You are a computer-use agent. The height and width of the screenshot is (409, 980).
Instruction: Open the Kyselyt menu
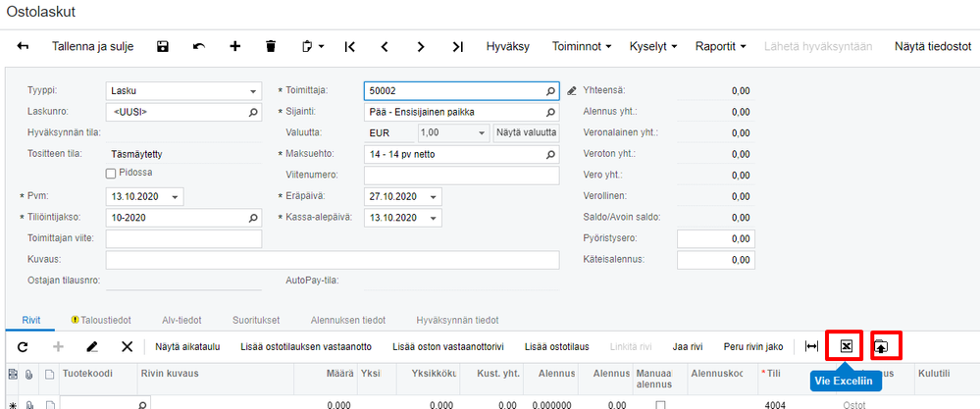point(653,46)
